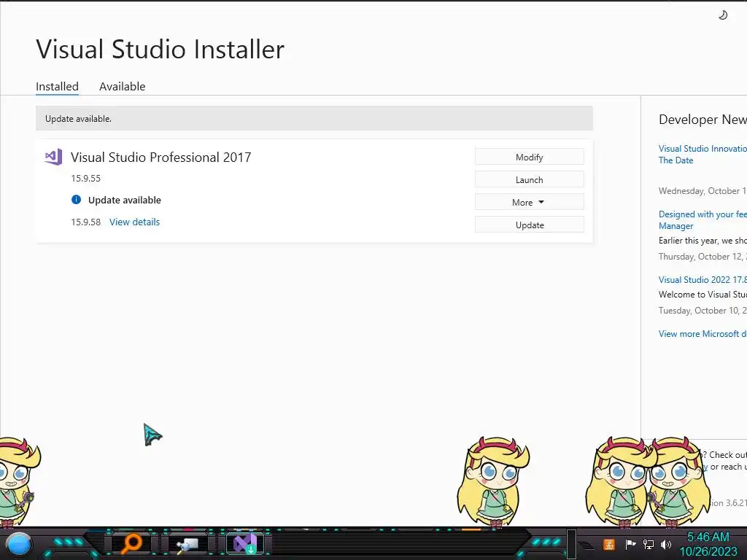
Task: Select the Visual Studio Installer taskbar icon
Action: click(245, 544)
